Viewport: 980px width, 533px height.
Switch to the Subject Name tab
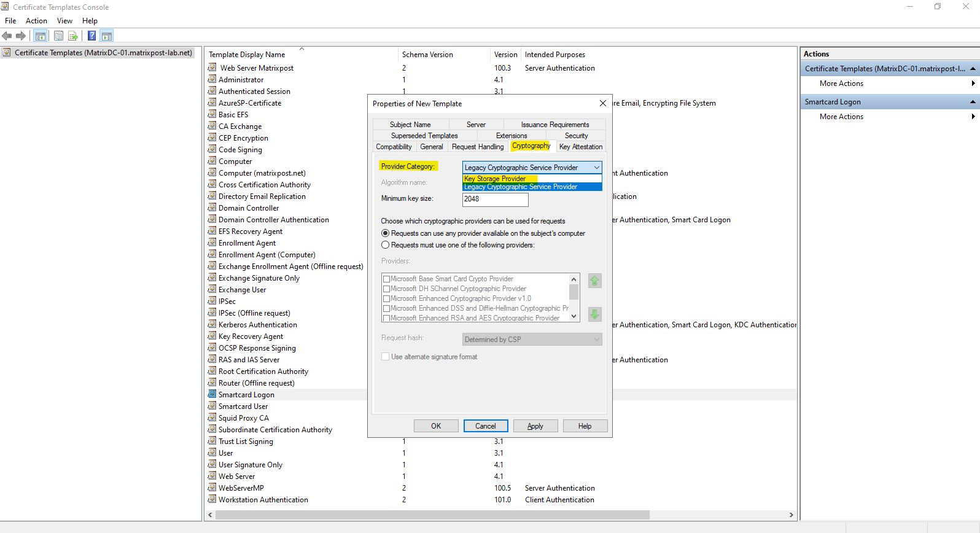(x=410, y=125)
